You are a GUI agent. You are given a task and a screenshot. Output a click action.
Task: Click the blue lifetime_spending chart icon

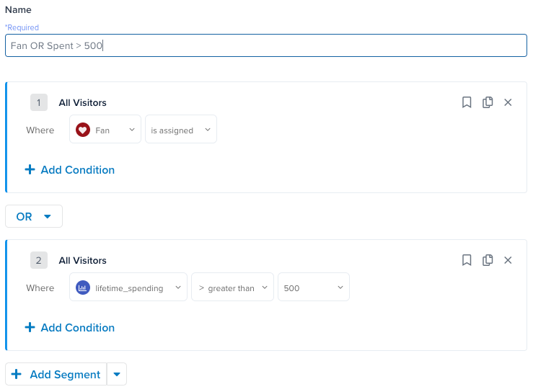[x=83, y=288]
